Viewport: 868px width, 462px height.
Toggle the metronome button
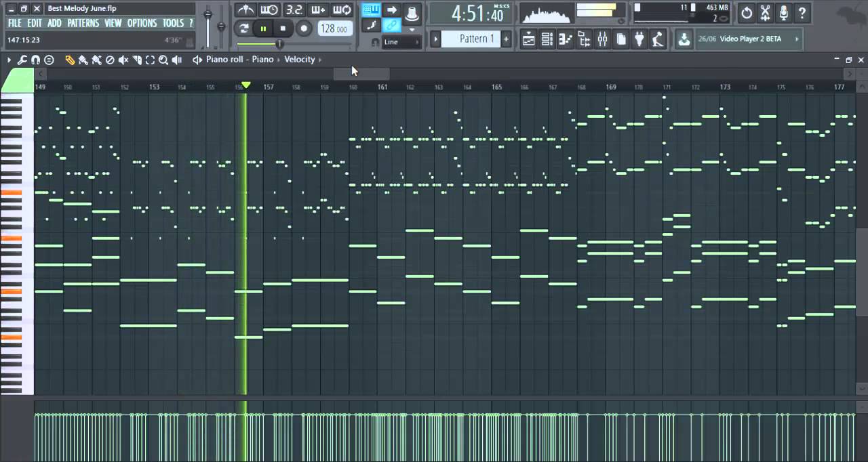click(x=245, y=10)
